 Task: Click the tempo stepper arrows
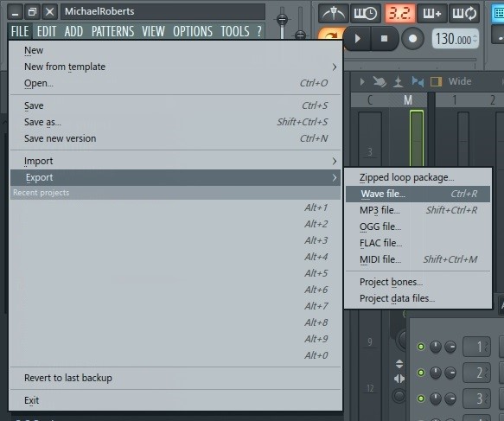[x=475, y=39]
